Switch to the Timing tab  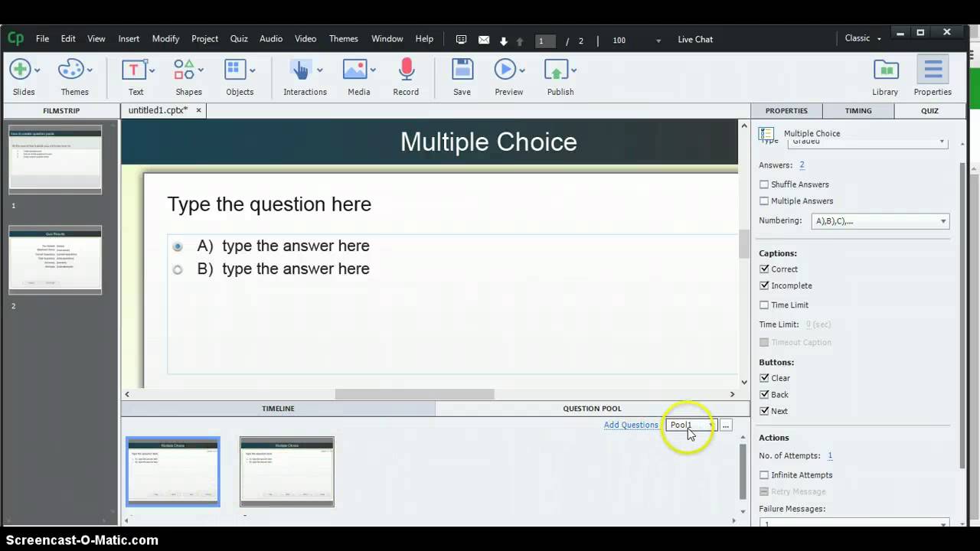(x=858, y=111)
